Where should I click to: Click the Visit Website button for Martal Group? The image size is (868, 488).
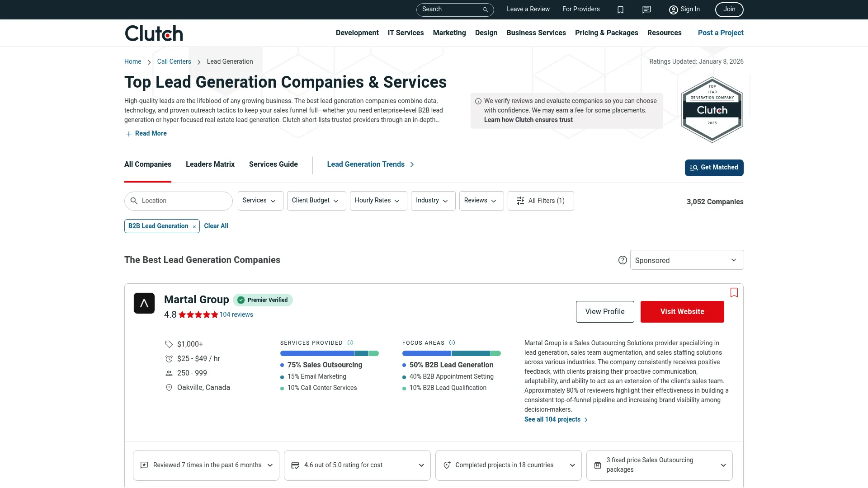click(682, 311)
